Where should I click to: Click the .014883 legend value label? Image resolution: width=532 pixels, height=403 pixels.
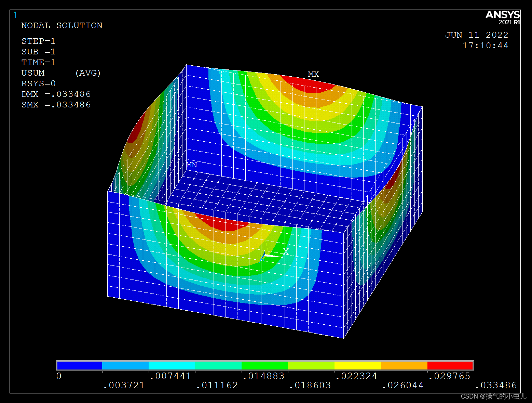[264, 376]
